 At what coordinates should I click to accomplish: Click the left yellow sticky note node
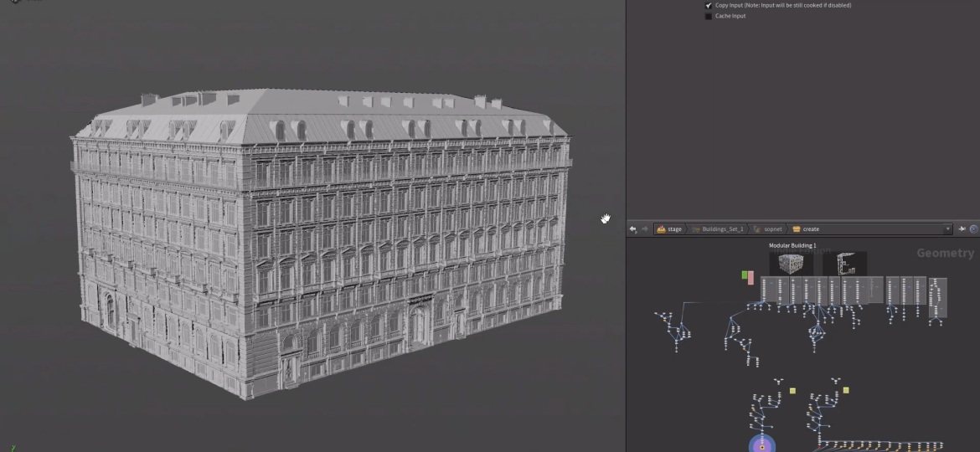(x=792, y=391)
